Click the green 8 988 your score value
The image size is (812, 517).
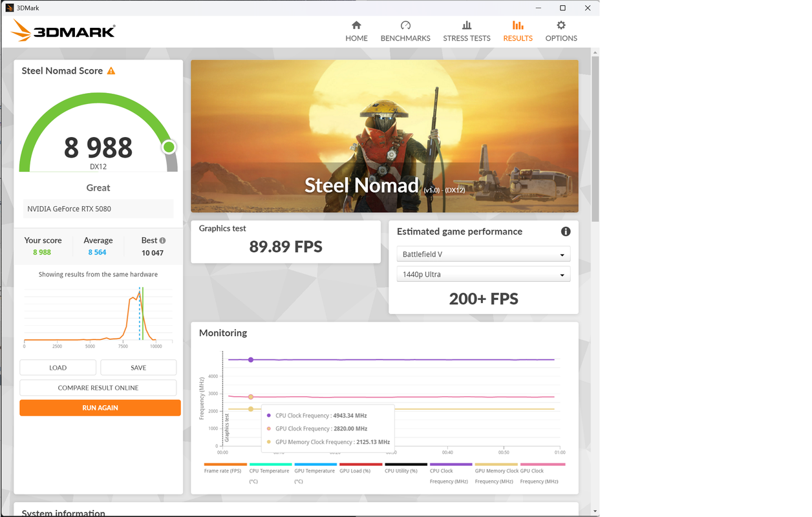click(42, 253)
